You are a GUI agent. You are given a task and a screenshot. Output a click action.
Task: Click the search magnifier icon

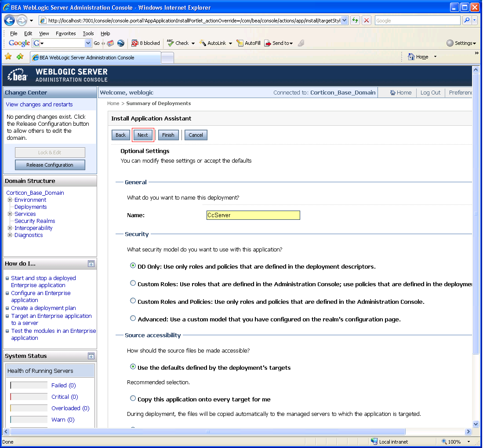click(467, 20)
